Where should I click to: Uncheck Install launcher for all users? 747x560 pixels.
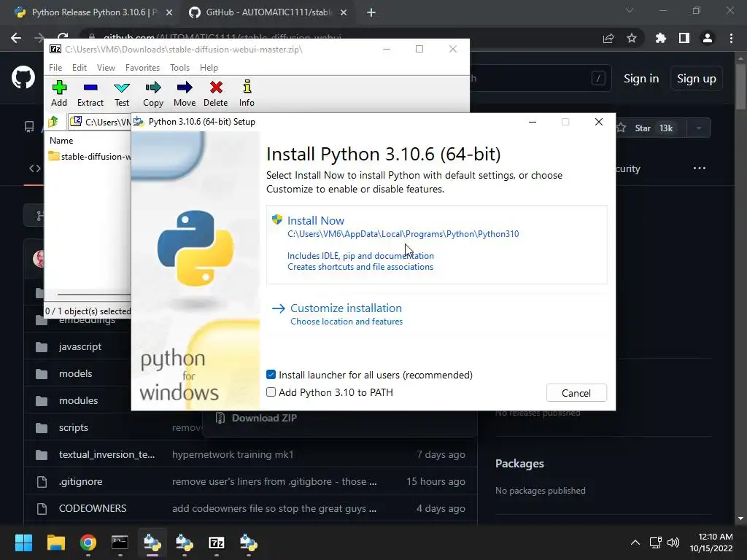click(x=271, y=375)
